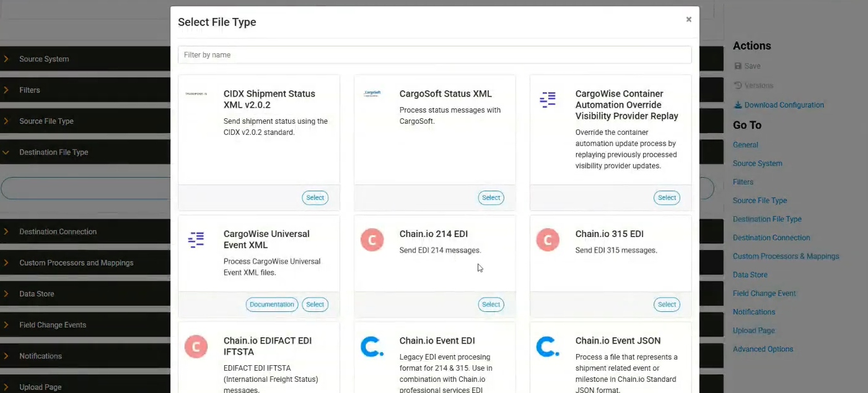Viewport: 868px width, 393px height.
Task: Click the Versions history icon
Action: [x=737, y=85]
